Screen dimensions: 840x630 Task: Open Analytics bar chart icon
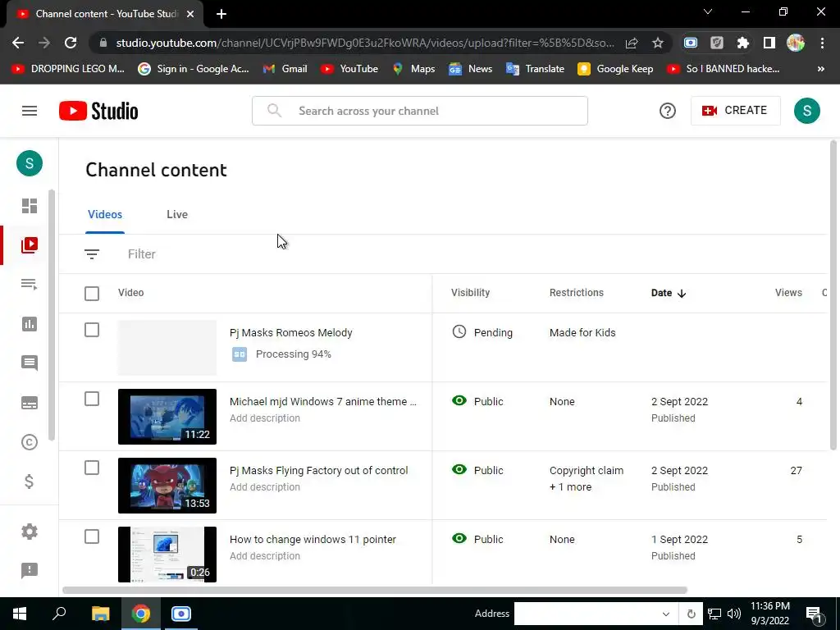30,324
